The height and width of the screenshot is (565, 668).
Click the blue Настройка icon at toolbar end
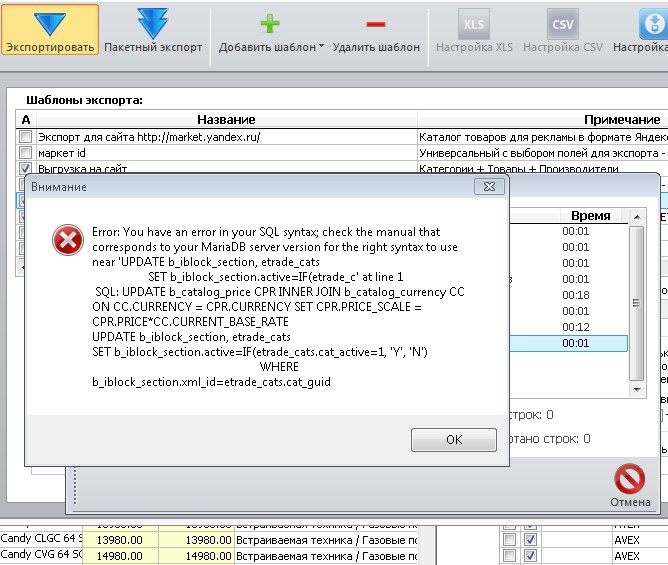tap(653, 24)
